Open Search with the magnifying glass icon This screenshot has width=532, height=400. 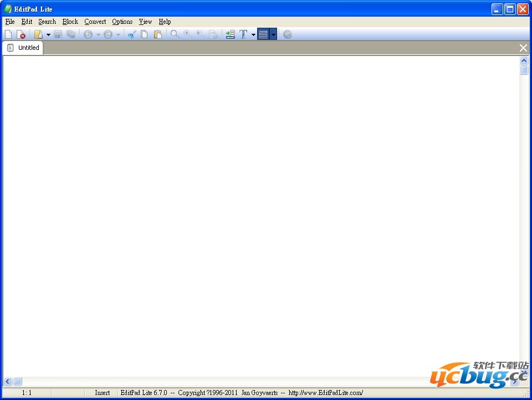175,34
